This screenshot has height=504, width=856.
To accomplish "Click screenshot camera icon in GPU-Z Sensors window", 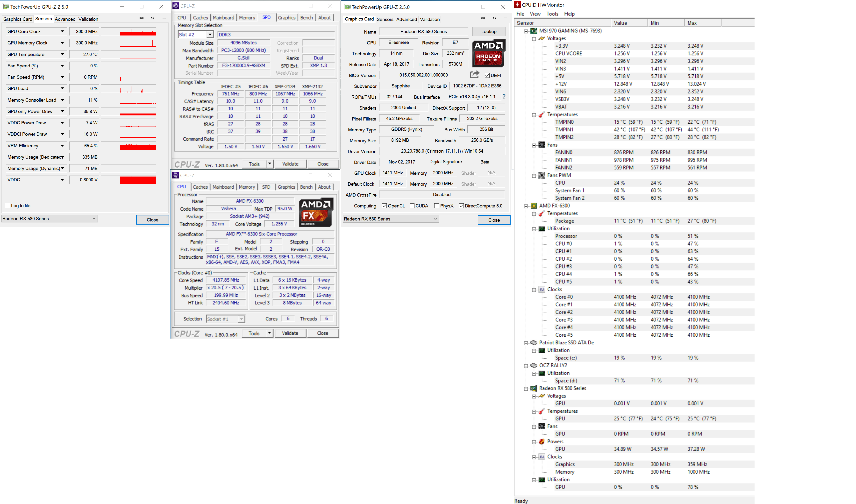I will coord(141,18).
